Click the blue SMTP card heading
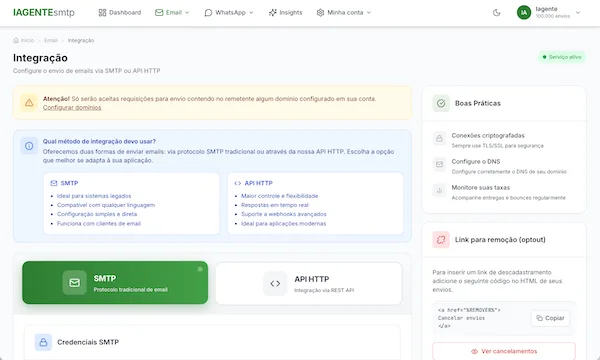This screenshot has height=360, width=600. pos(69,183)
